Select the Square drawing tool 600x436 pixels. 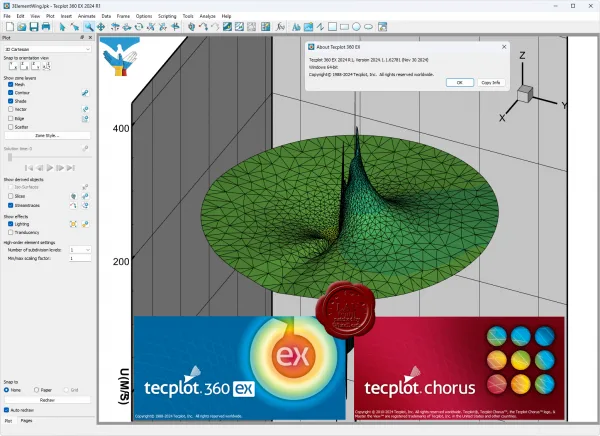(333, 26)
